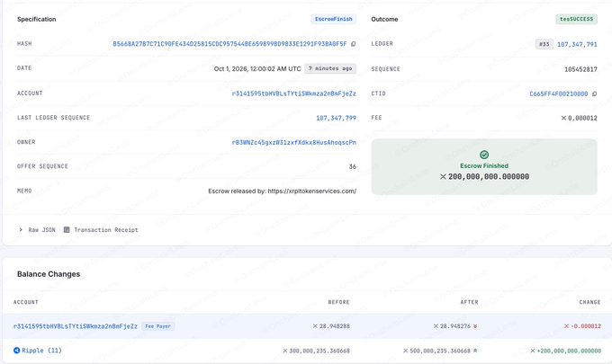Open Last Ledger Sequence 107,347,799 link

click(336, 118)
